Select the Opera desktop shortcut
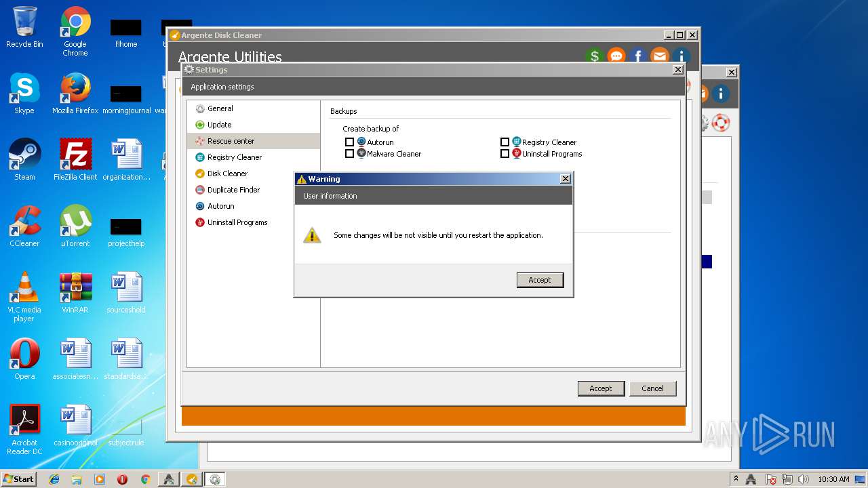The image size is (868, 488). click(24, 359)
